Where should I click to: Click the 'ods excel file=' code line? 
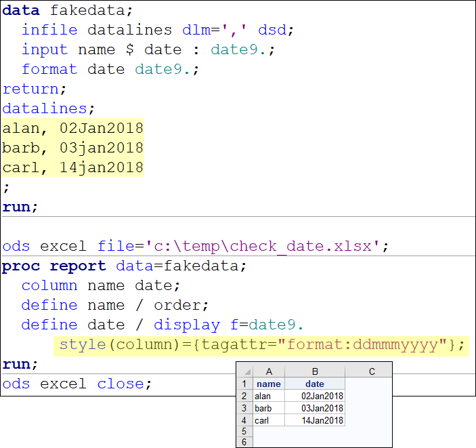195,246
